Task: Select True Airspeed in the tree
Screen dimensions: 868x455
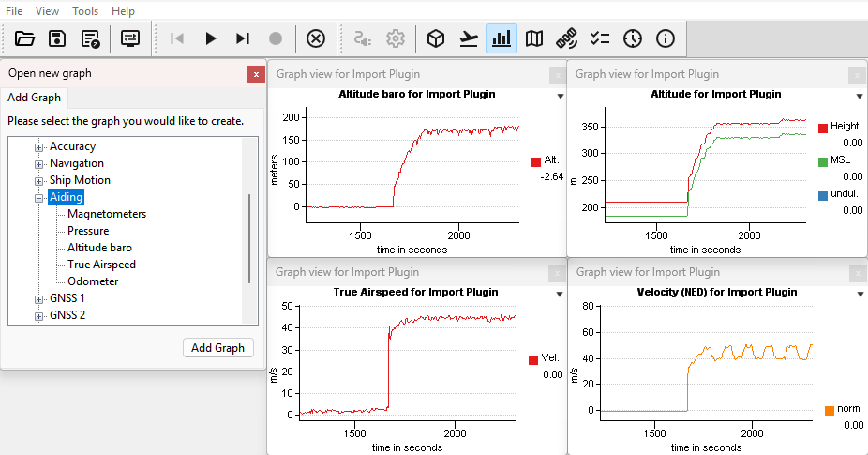Action: point(101,265)
